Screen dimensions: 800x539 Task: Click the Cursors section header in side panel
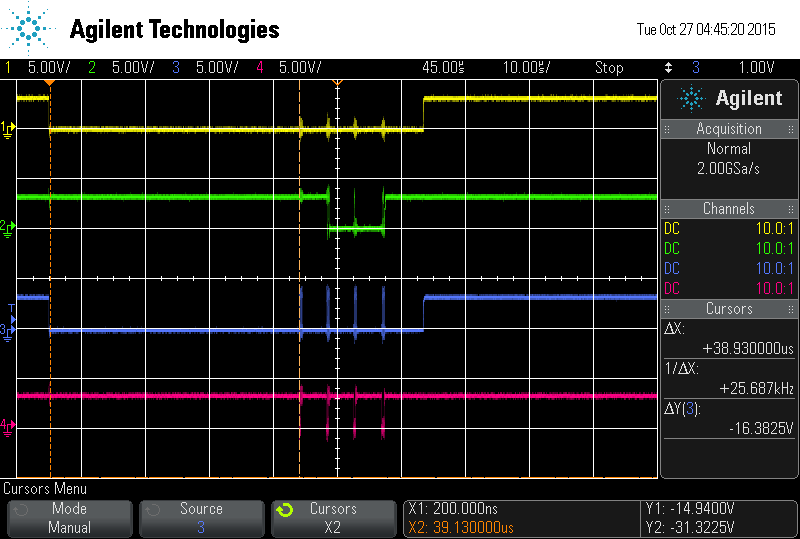point(729,308)
